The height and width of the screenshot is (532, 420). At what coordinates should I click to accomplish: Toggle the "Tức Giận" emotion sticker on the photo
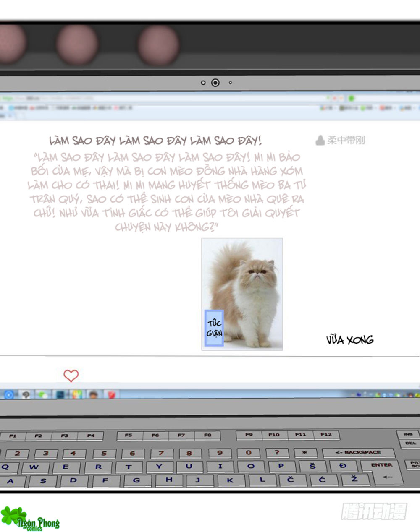(x=215, y=328)
